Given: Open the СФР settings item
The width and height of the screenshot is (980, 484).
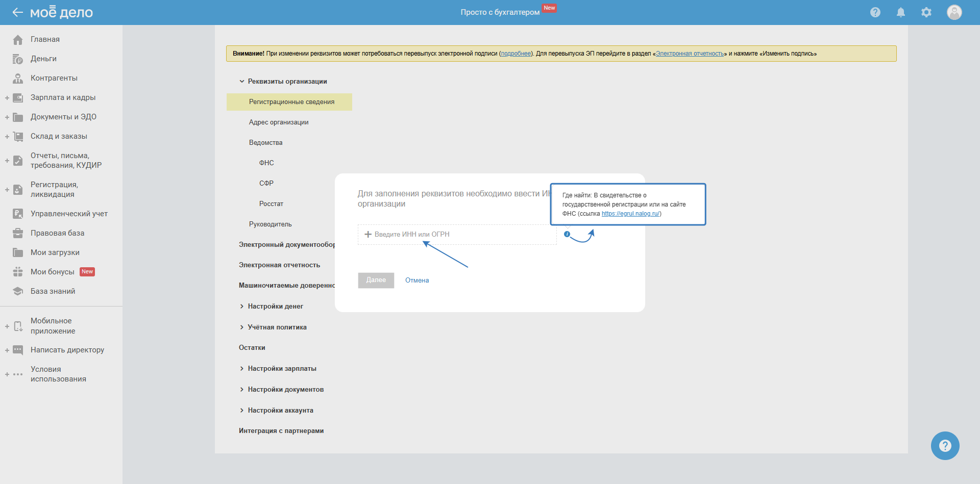Looking at the screenshot, I should [266, 184].
